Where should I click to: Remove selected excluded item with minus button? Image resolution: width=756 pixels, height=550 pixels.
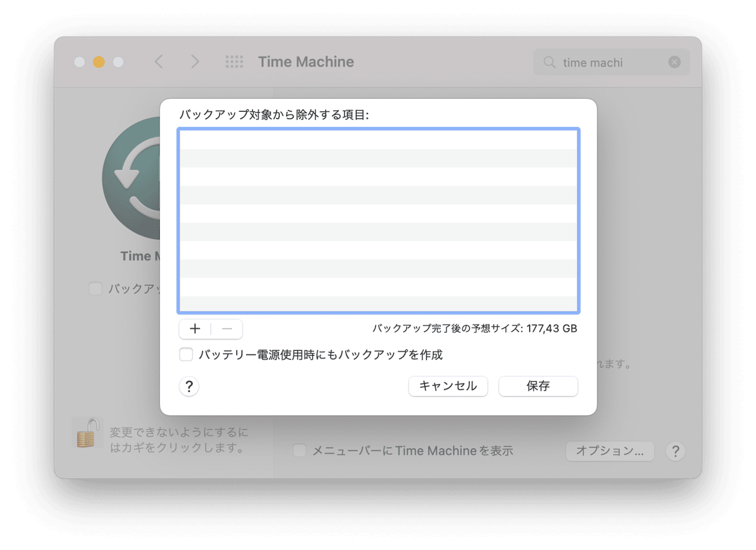(x=227, y=329)
